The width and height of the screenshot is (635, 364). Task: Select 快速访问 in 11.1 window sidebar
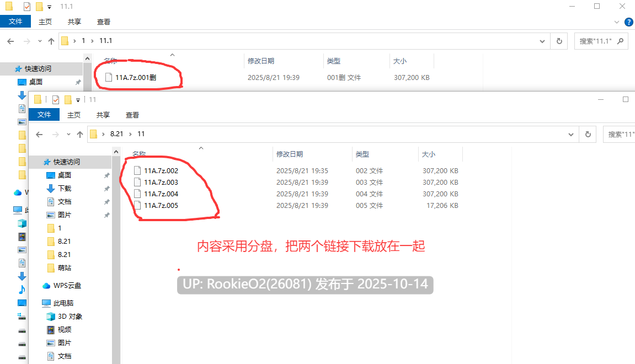point(38,69)
